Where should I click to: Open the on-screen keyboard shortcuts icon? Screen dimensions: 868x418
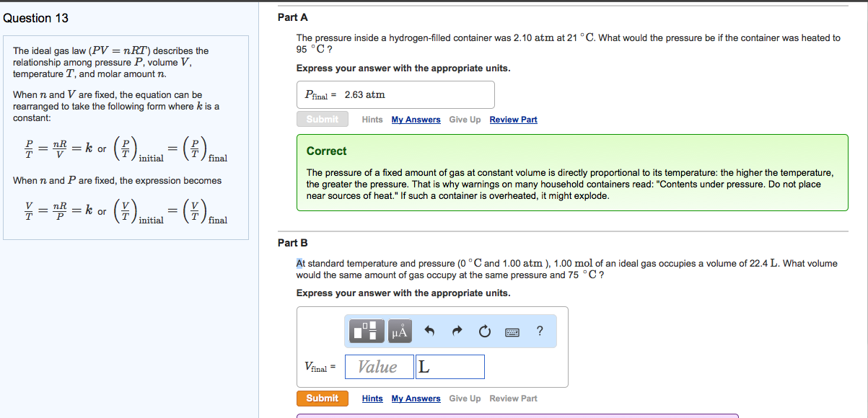(512, 331)
